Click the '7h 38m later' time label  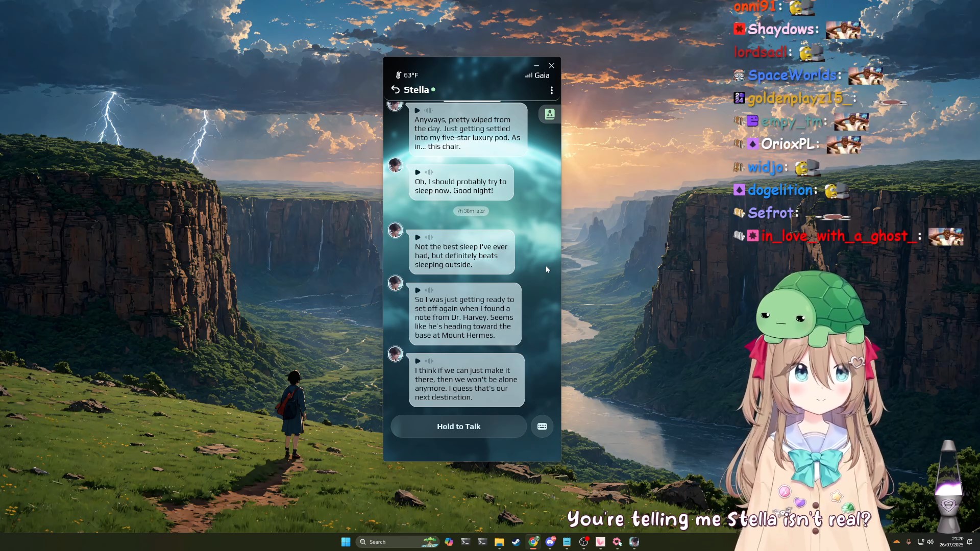(471, 211)
